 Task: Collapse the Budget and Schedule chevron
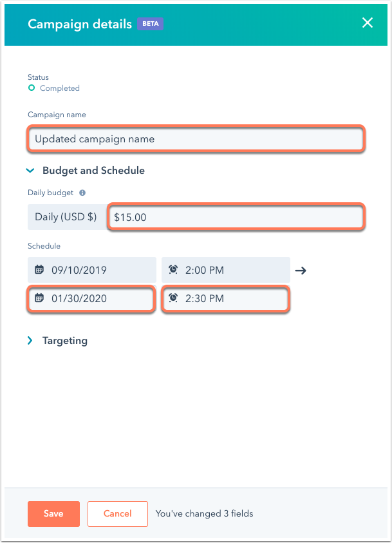coord(30,171)
